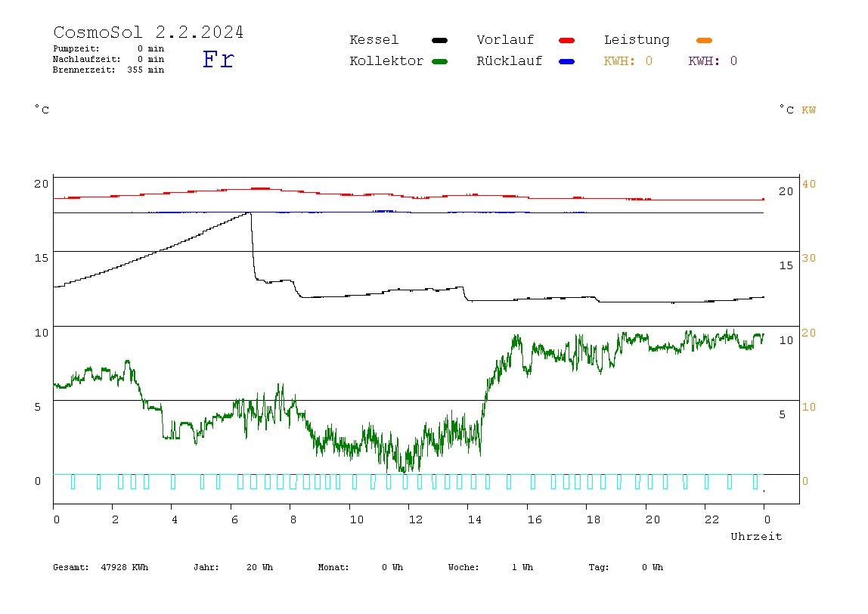Click the purple KWH: 0 readout
The width and height of the screenshot is (868, 614).
pyautogui.click(x=712, y=61)
